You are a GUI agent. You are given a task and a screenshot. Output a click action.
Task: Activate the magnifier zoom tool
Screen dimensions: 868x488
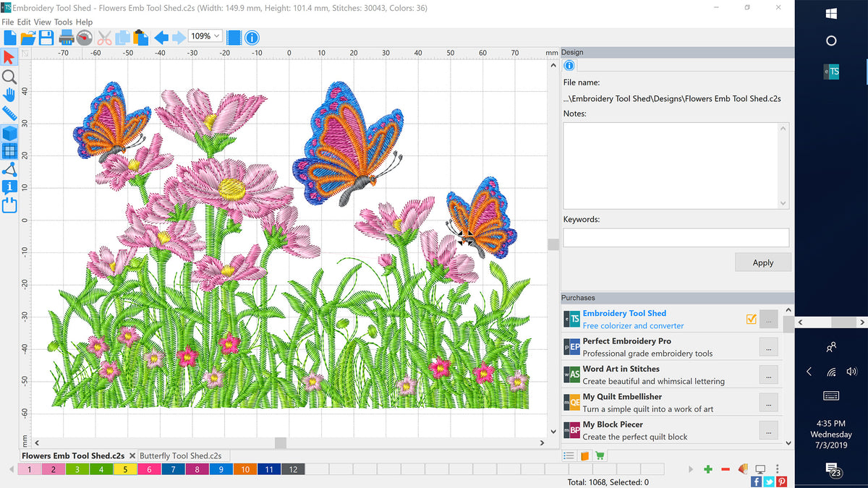[x=9, y=76]
